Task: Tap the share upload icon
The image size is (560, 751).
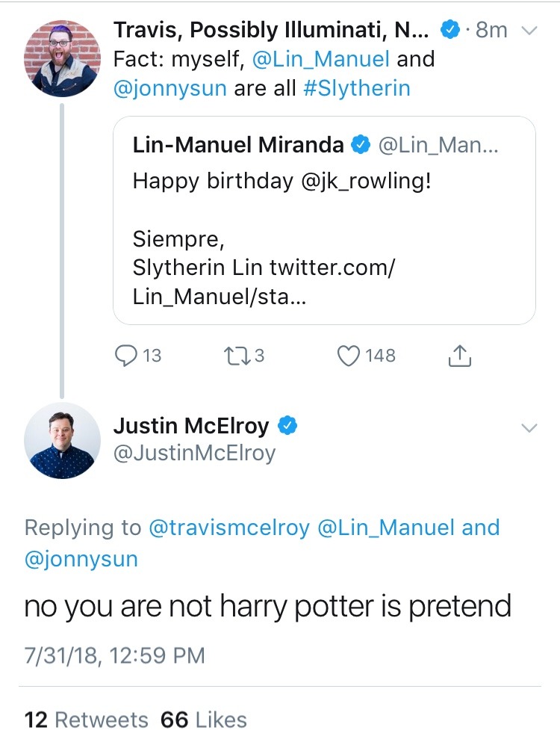Action: [460, 357]
